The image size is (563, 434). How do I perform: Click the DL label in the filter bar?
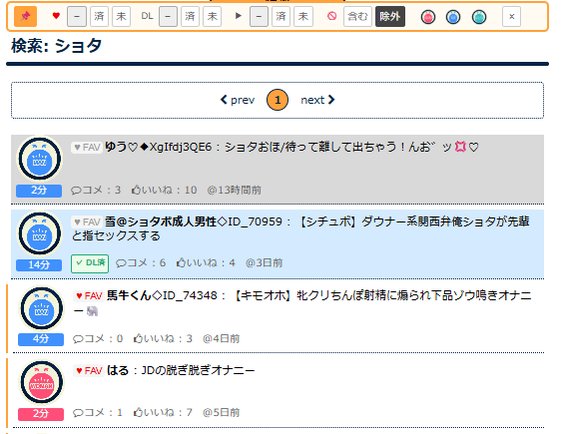(147, 16)
